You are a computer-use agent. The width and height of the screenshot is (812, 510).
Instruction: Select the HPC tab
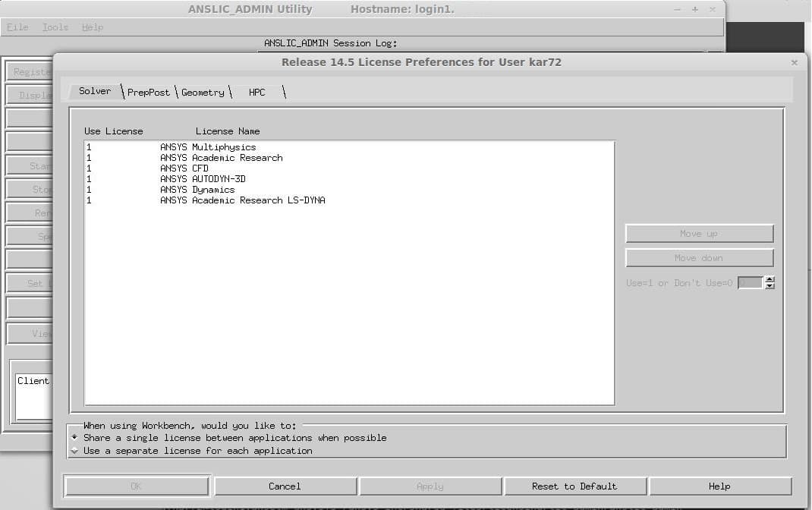[257, 92]
